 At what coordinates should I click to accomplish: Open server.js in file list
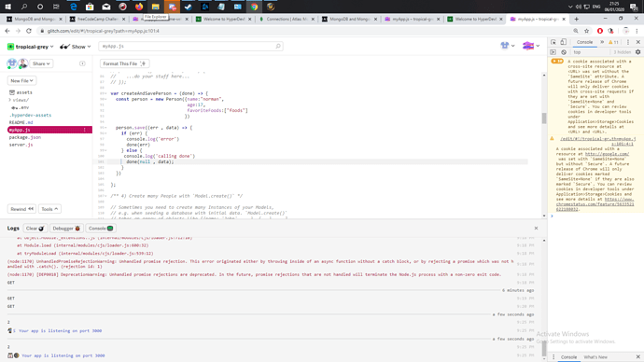coord(21,145)
